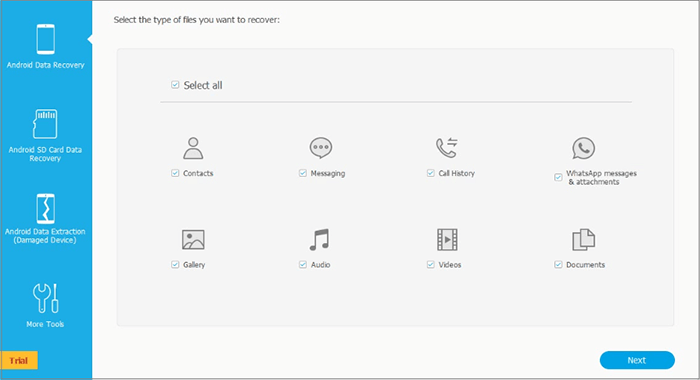Click the Gallery picture icon
Image resolution: width=700 pixels, height=380 pixels.
click(193, 240)
